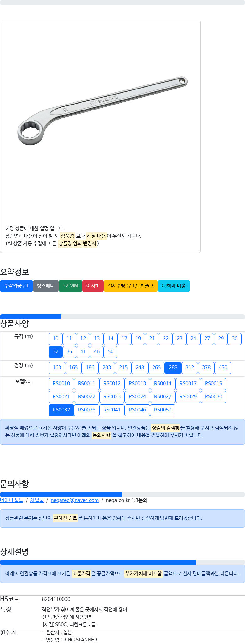
Task: Pick model RS0036
Action: 86,410
